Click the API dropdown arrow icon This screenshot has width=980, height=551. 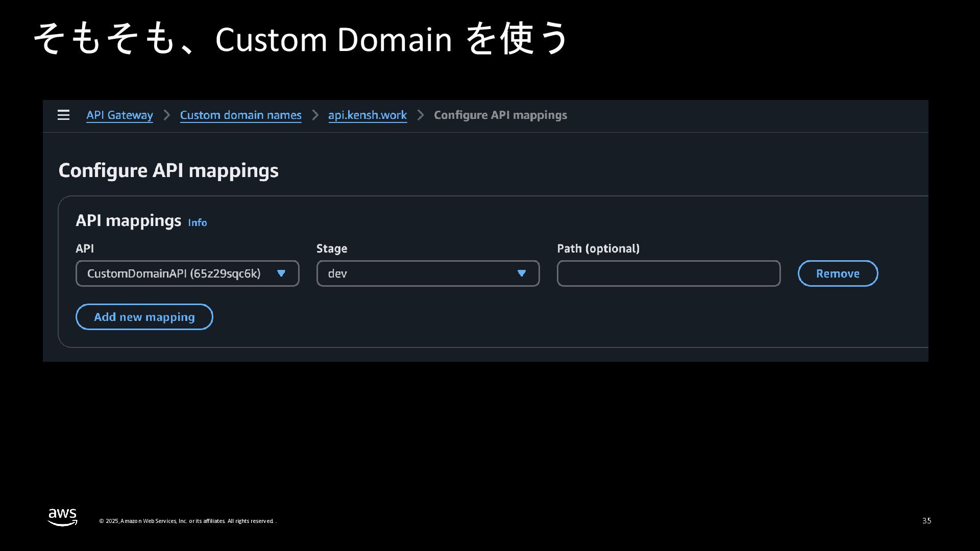pyautogui.click(x=281, y=273)
